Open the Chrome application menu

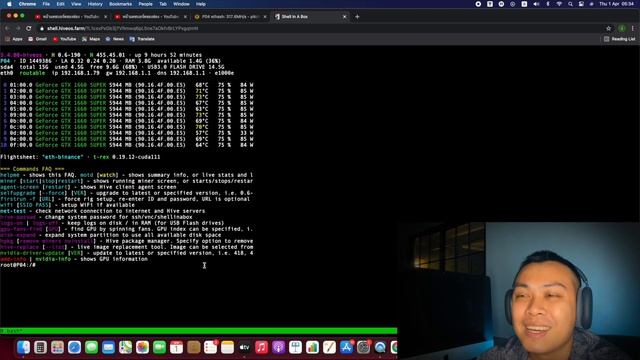click(x=27, y=4)
